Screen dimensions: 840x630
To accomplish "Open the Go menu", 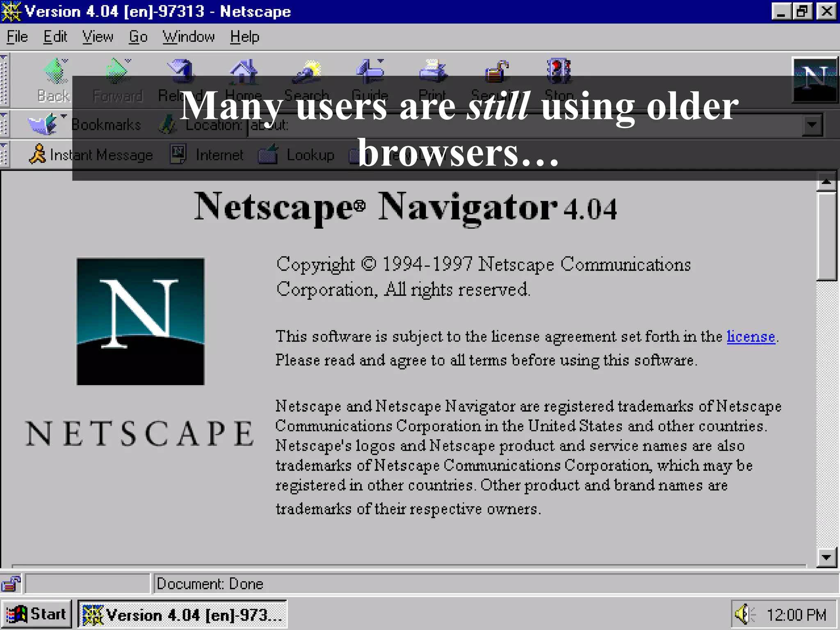I will (x=138, y=37).
